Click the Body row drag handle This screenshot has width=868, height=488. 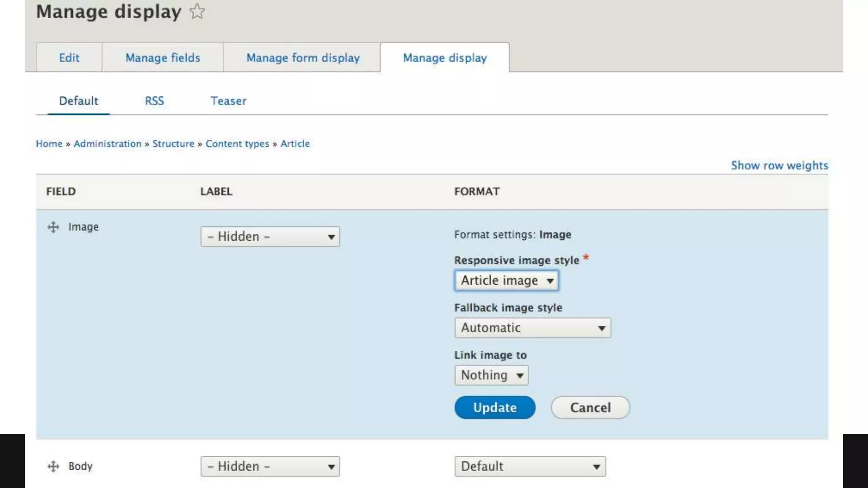click(x=53, y=466)
